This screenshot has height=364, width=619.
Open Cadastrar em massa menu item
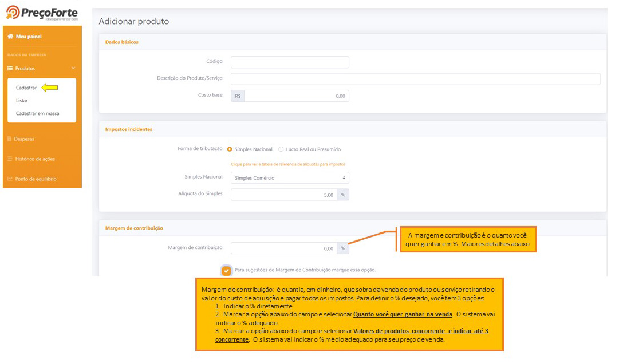(37, 113)
